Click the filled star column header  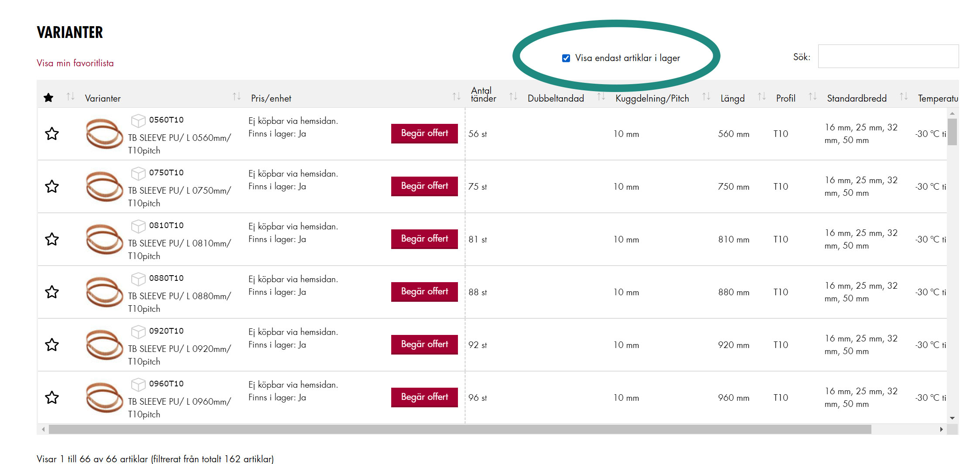click(48, 98)
